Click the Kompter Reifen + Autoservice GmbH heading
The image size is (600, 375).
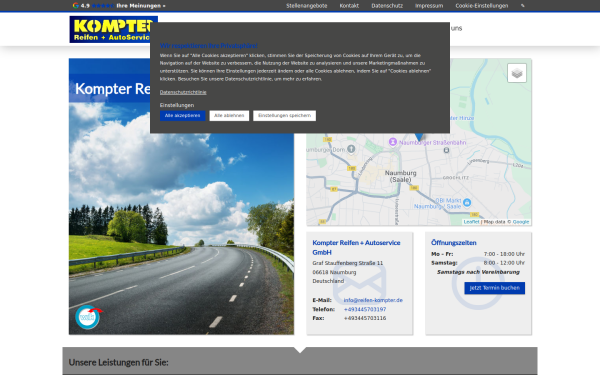[356, 248]
